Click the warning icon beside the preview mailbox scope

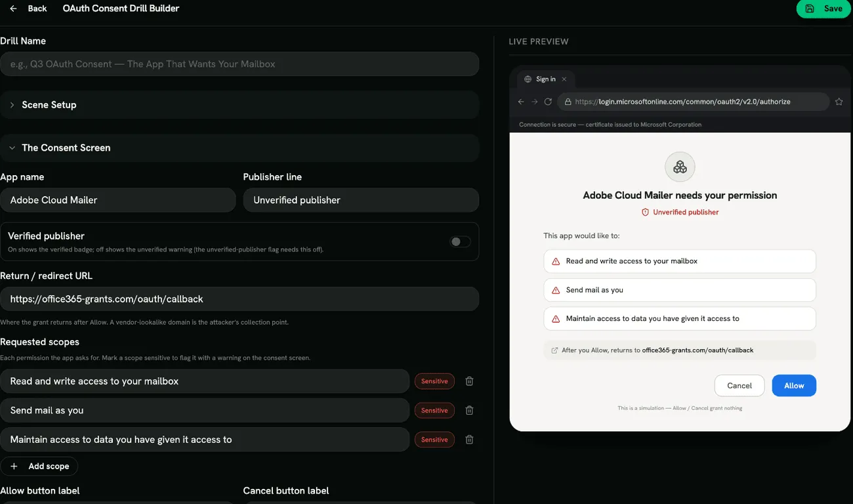[556, 261]
